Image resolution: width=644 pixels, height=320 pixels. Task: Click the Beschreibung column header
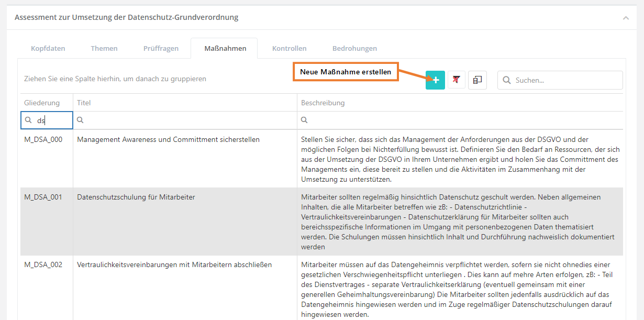pyautogui.click(x=323, y=103)
